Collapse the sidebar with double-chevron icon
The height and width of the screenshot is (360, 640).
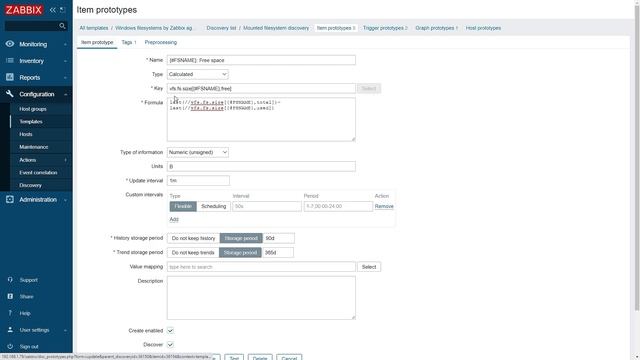click(x=53, y=10)
